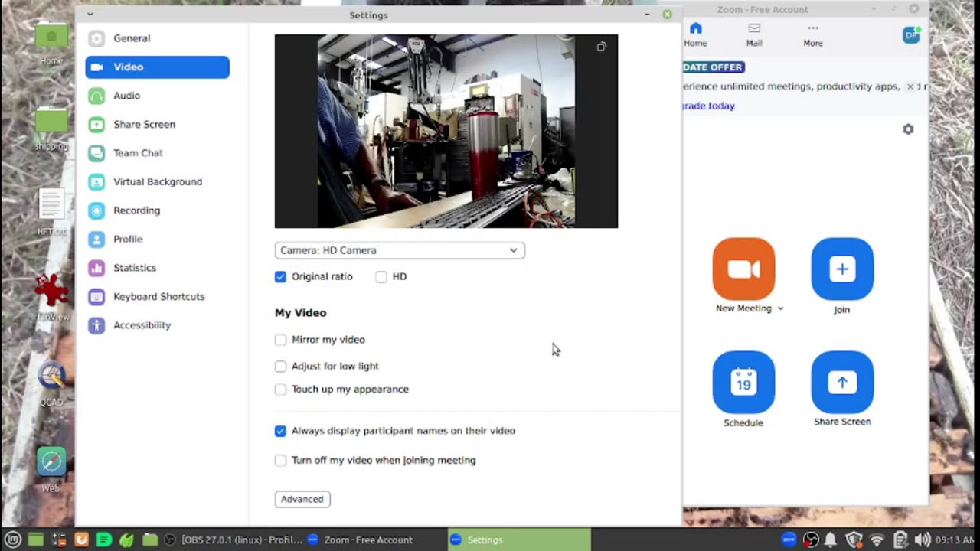This screenshot has height=551, width=980.
Task: Dismiss the upgrade offer banner
Action: (910, 86)
